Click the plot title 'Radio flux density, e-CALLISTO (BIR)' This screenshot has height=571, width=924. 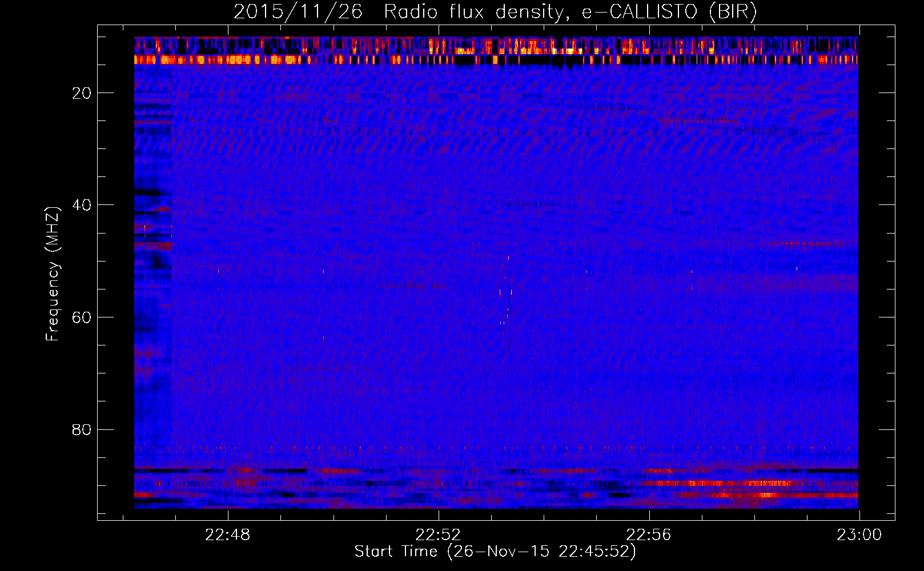pos(570,12)
